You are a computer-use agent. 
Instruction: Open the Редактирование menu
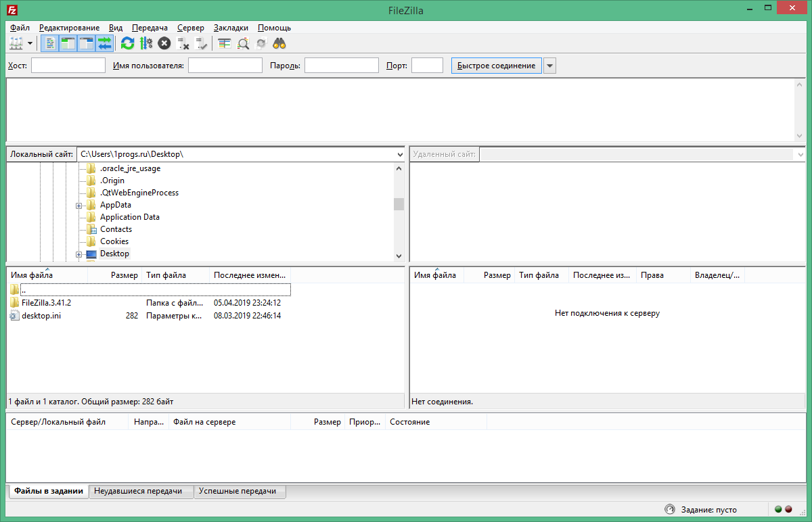point(69,28)
